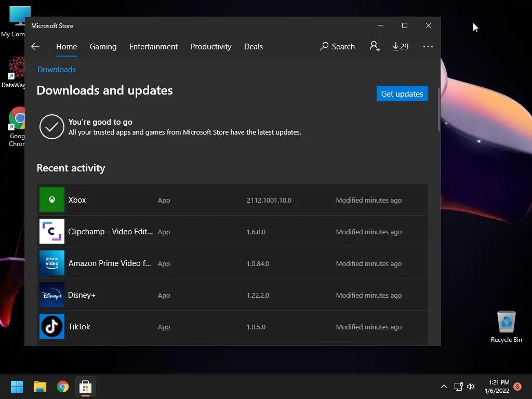Click the Recent activity heading
The image size is (532, 399).
click(x=71, y=168)
